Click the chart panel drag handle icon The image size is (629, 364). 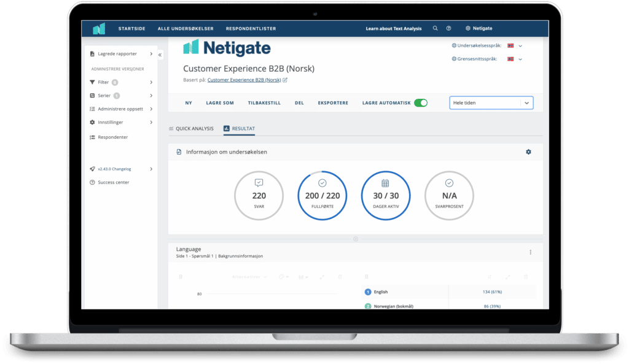pyautogui.click(x=181, y=277)
